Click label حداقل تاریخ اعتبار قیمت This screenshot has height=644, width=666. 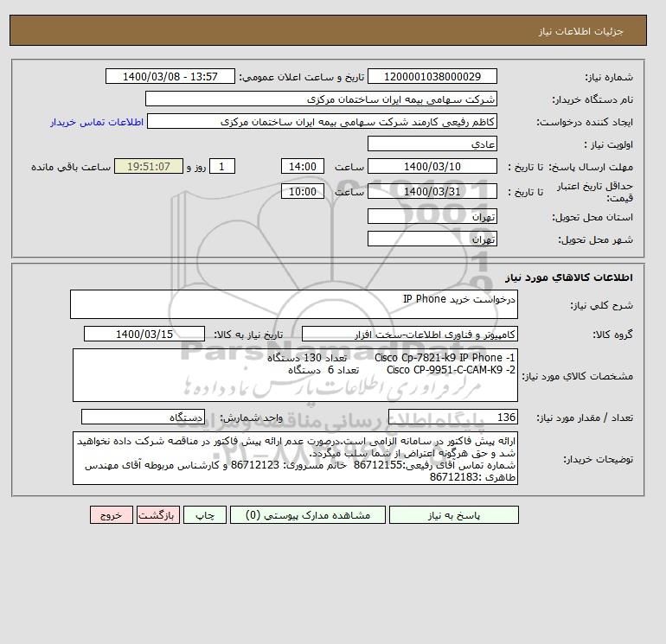pyautogui.click(x=595, y=192)
